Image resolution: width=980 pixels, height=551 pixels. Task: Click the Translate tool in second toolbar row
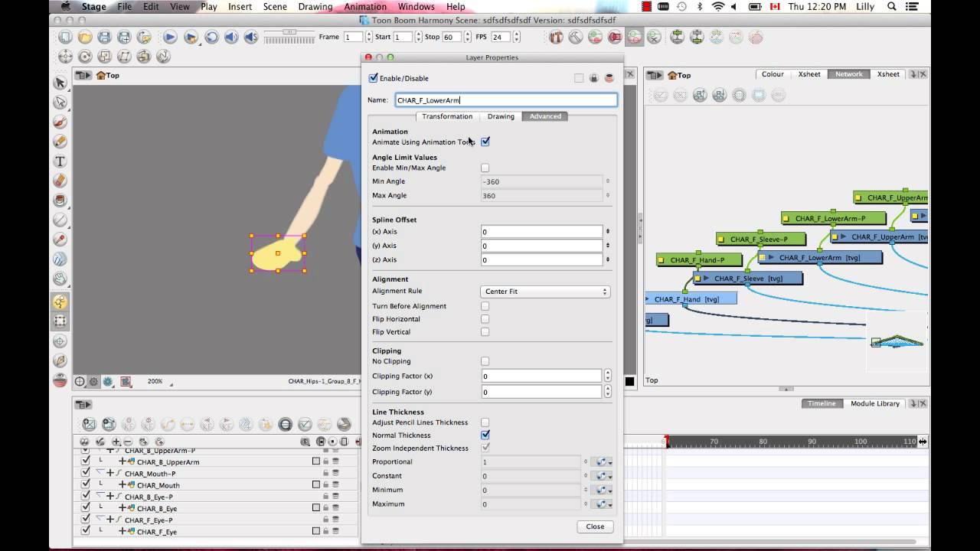66,57
